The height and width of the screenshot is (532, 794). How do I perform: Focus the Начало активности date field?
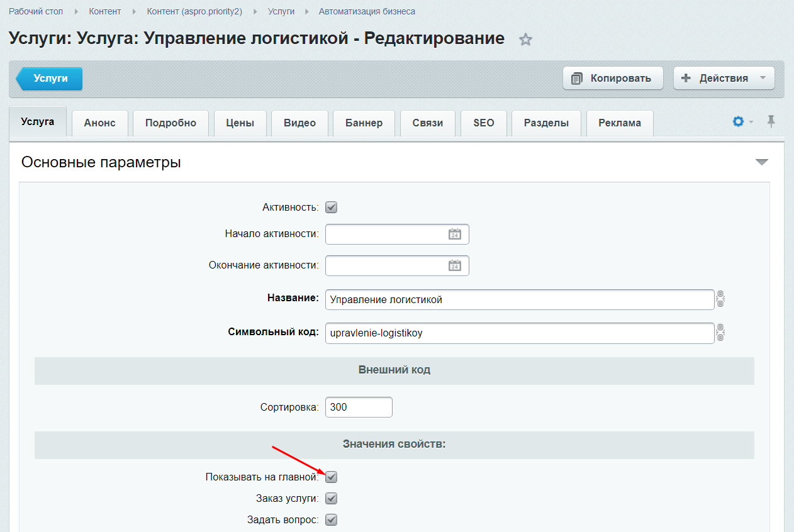[397, 234]
